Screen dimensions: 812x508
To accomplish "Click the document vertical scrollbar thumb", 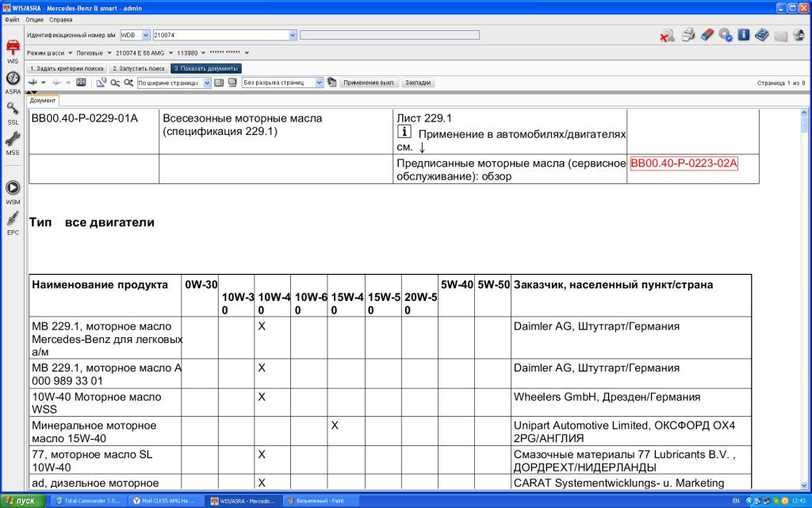I will 804,125.
